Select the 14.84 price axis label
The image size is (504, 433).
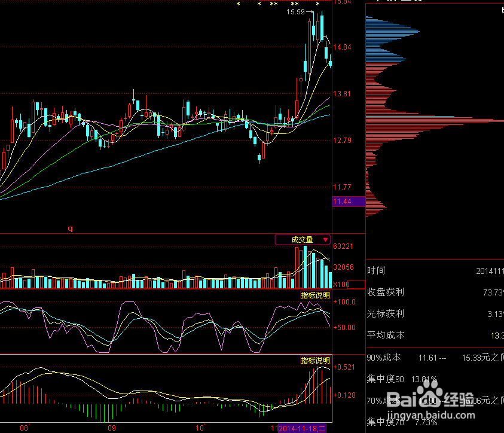pos(342,47)
